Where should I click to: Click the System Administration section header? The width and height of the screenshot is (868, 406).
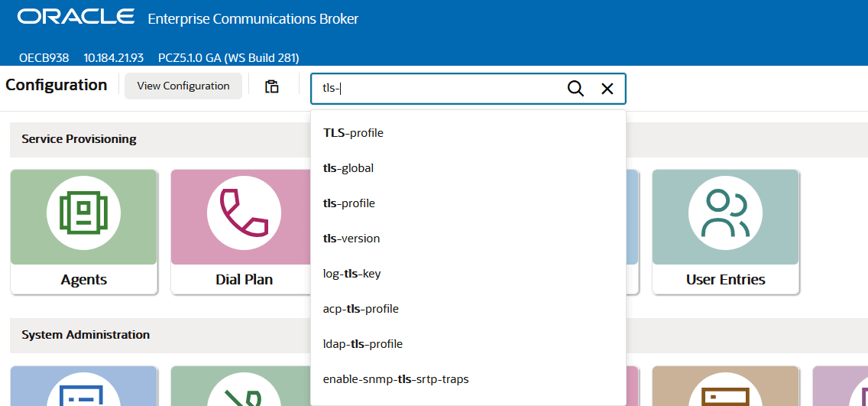pyautogui.click(x=86, y=335)
